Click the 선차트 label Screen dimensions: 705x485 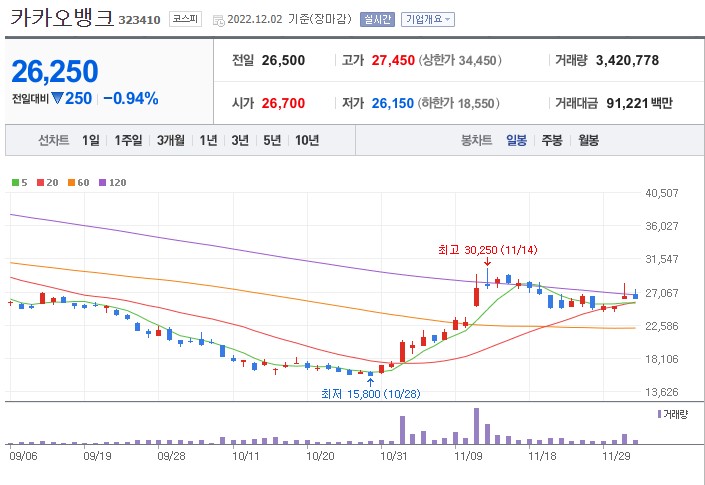click(x=54, y=140)
